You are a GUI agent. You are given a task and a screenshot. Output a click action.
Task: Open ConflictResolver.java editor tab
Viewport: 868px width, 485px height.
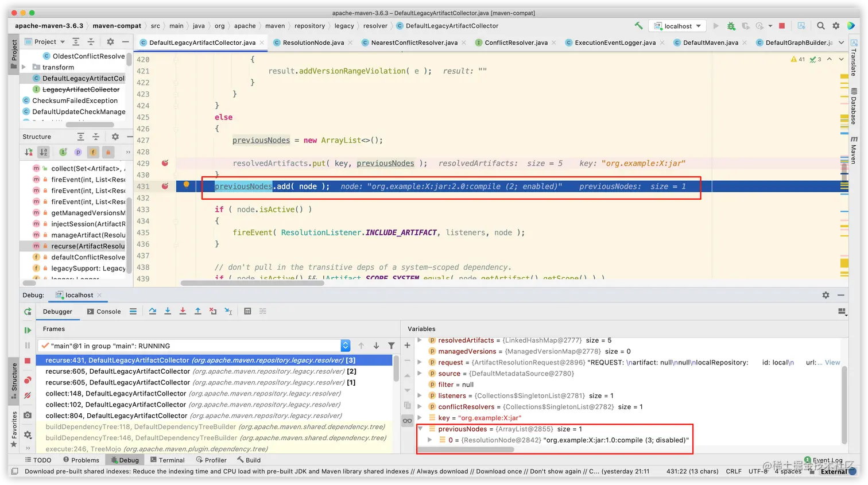click(516, 42)
